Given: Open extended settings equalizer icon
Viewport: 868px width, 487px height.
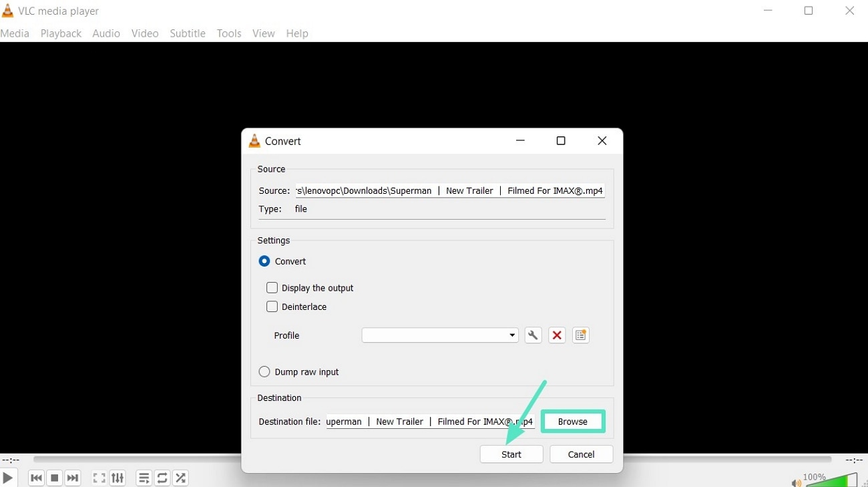Looking at the screenshot, I should tap(118, 478).
